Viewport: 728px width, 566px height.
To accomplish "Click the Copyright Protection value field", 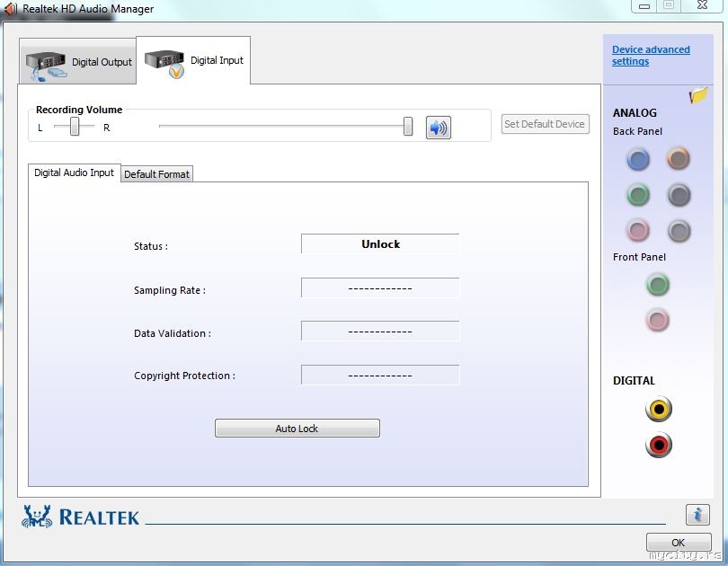I will click(x=380, y=375).
